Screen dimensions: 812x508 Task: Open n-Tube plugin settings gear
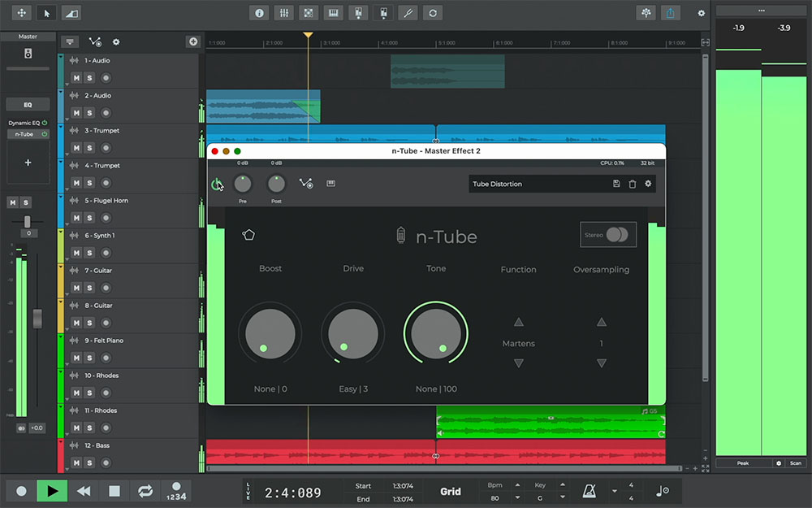(648, 185)
